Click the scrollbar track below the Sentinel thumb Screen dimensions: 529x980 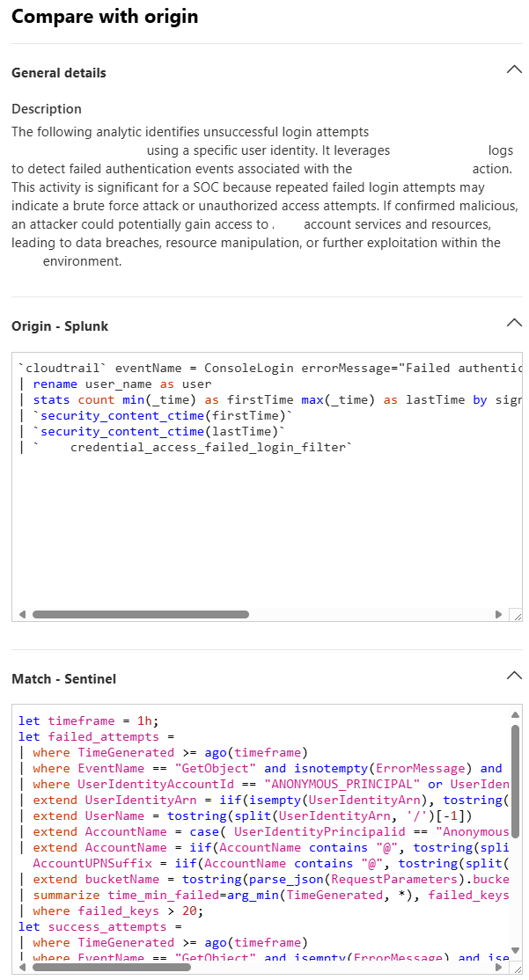coord(515,889)
